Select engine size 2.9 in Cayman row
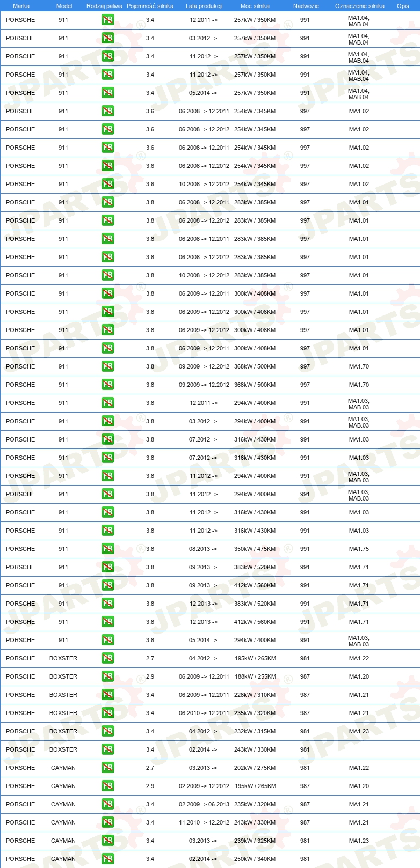 point(150,786)
